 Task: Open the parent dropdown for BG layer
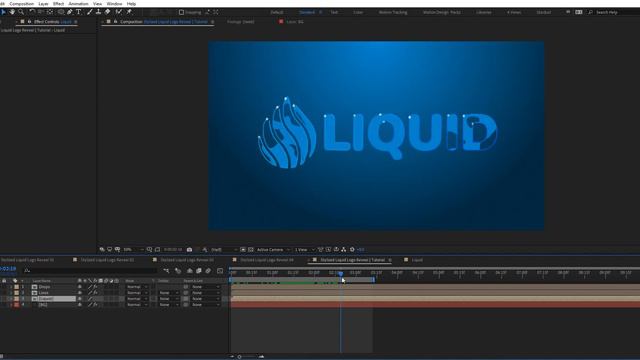pyautogui.click(x=205, y=304)
